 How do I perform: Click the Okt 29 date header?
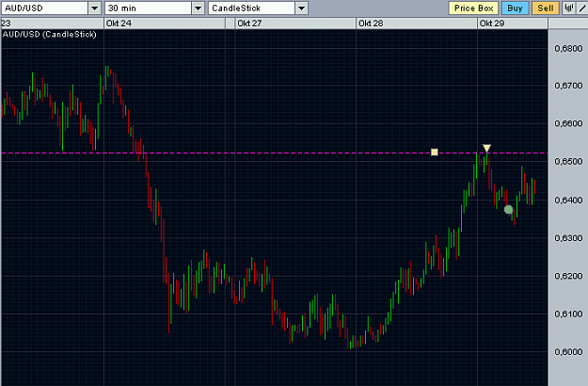click(x=492, y=24)
